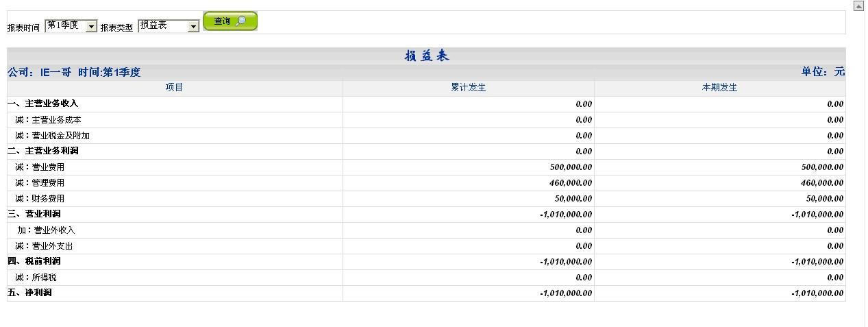Click 本期发生 500,000.00 for 营业费用

tap(823, 167)
